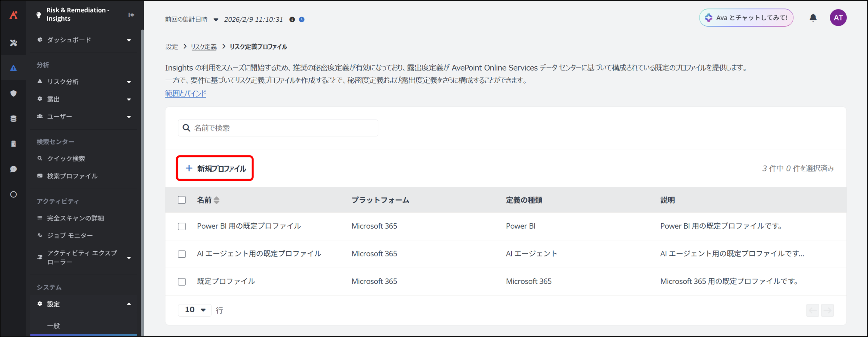868x337 pixels.
Task: Select the AI エージェント用の既定プロファイル checkbox
Action: 182,254
